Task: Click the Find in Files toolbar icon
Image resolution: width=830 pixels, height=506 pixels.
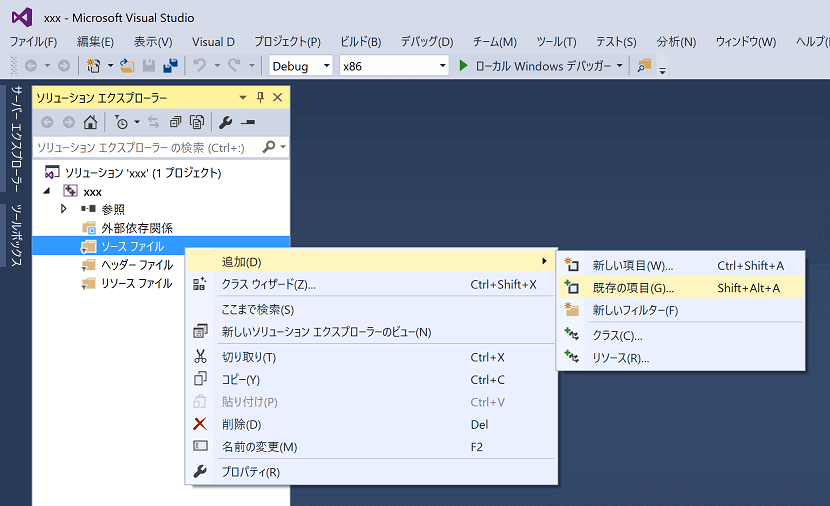Action: [644, 66]
